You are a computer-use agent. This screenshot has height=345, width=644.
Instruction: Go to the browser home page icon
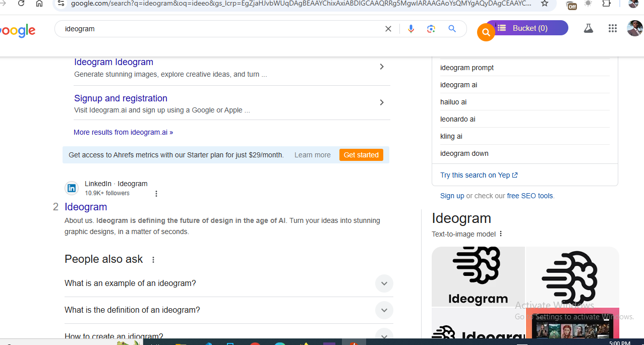tap(39, 4)
